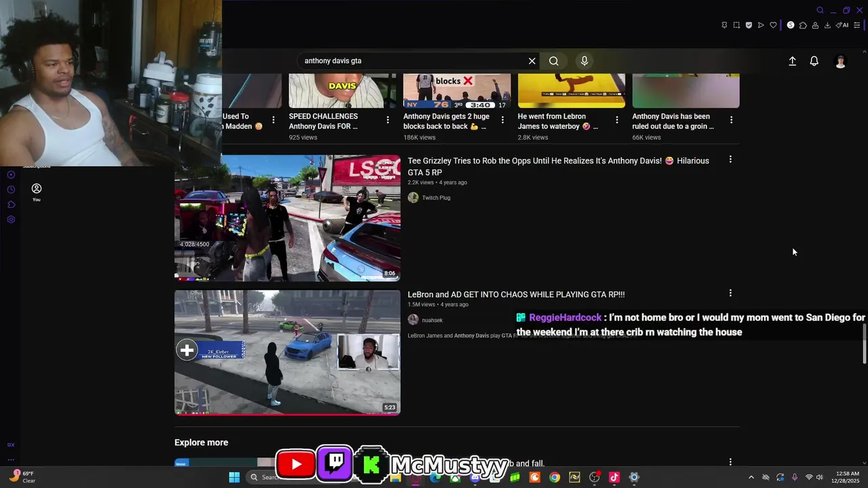Clear the YouTube search box with X
The width and height of the screenshot is (868, 488).
point(532,61)
